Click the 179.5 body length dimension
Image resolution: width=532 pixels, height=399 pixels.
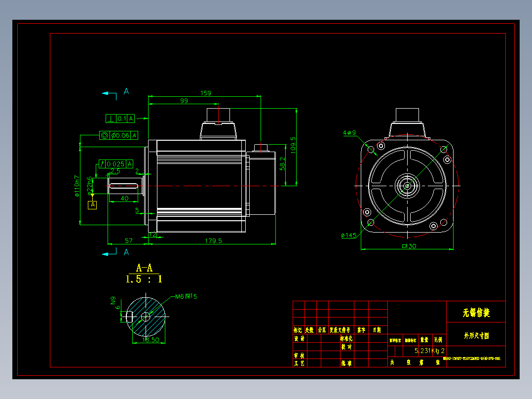click(x=213, y=240)
